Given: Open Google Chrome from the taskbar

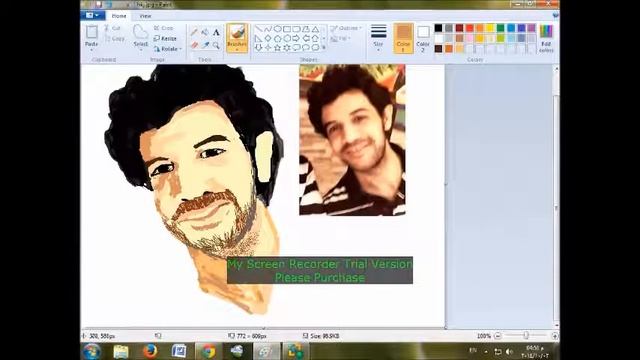Looking at the screenshot, I should coord(209,351).
